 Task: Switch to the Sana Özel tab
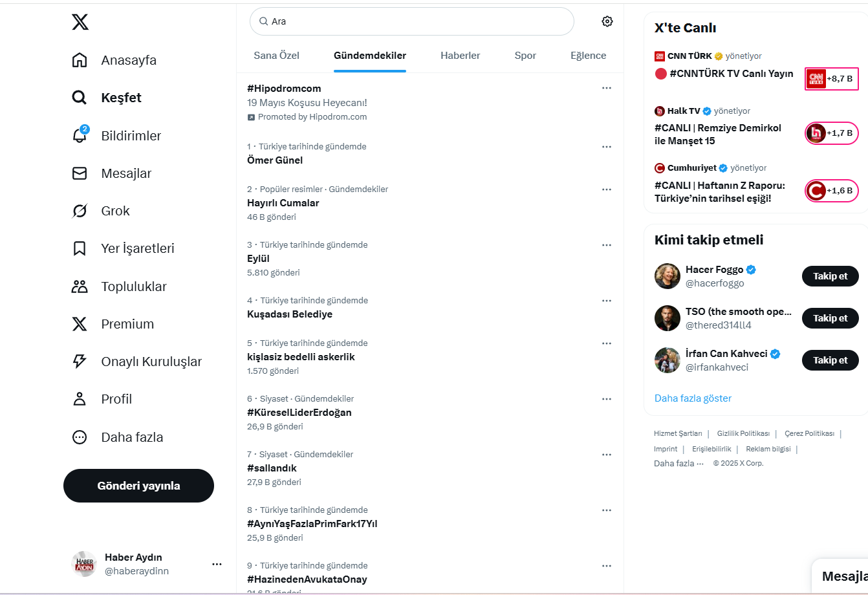[x=276, y=56]
